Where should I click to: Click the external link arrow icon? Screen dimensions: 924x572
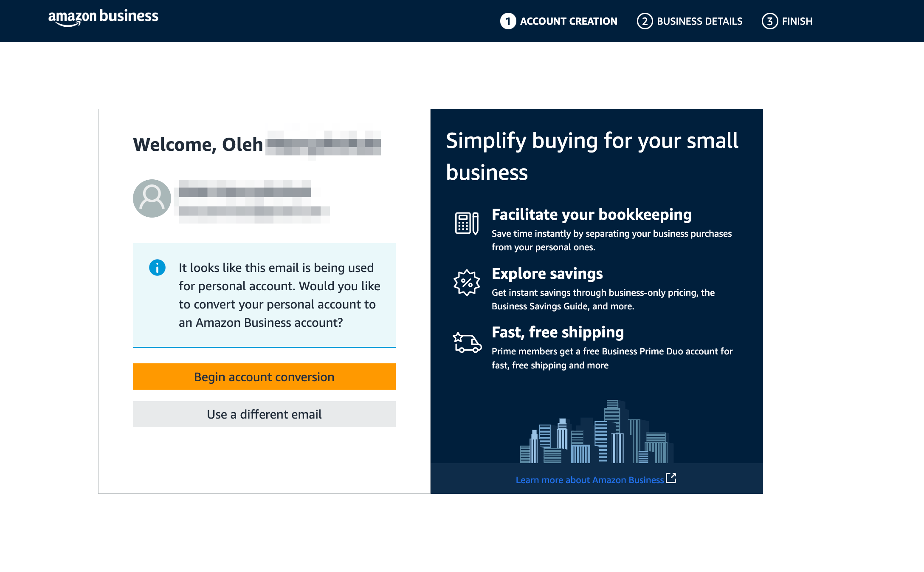(671, 478)
